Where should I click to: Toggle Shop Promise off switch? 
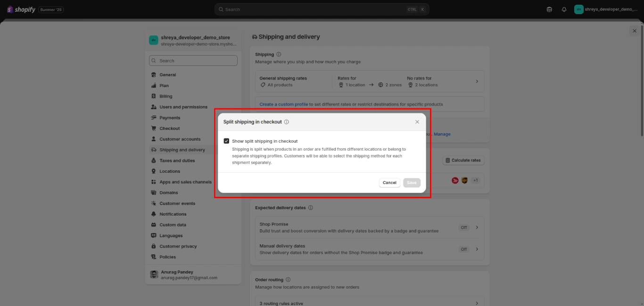coord(464,227)
